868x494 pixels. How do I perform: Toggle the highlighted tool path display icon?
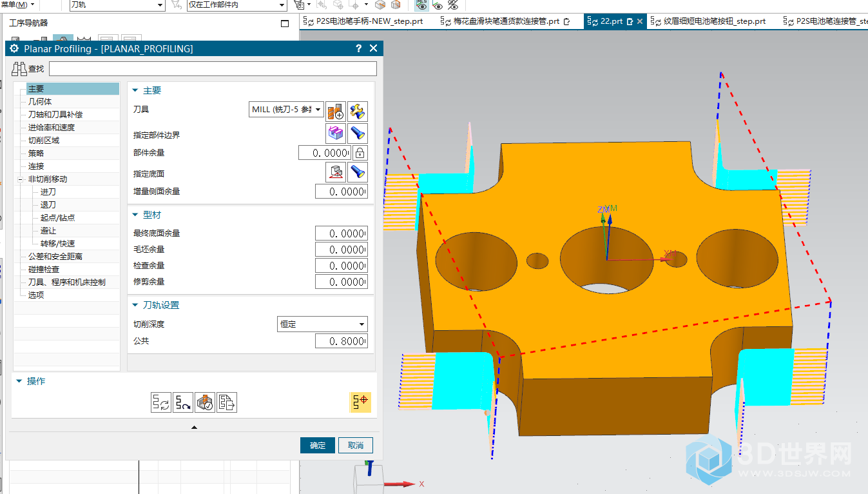(360, 402)
